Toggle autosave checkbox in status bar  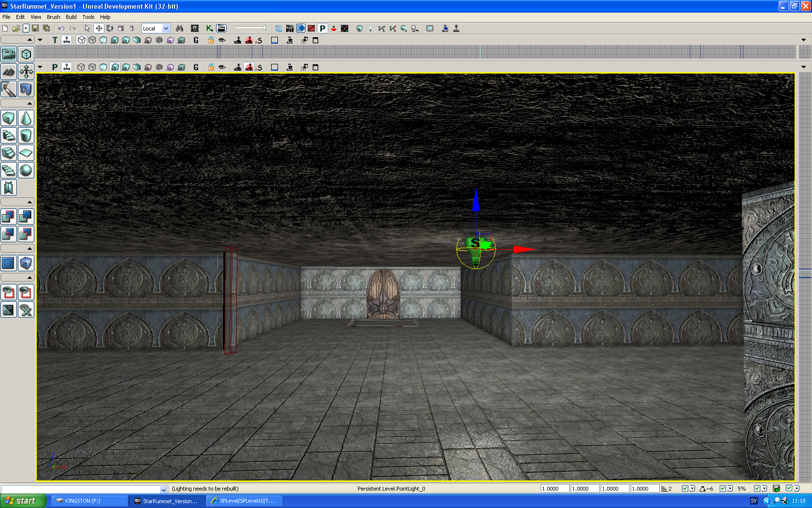[789, 489]
